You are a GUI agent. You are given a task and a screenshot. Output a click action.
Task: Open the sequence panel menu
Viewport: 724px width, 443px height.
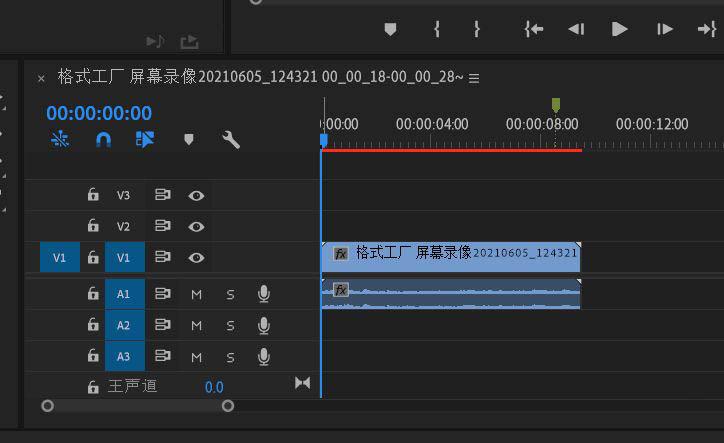tap(474, 78)
